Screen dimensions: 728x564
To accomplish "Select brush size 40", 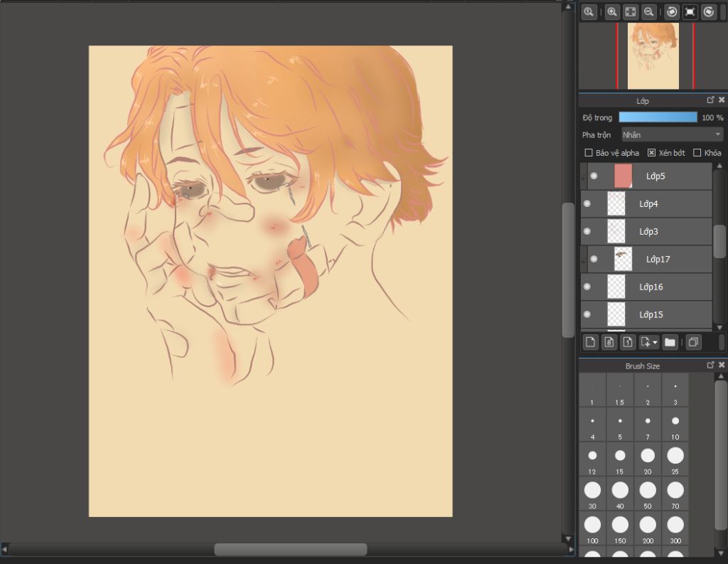I will pyautogui.click(x=620, y=494).
